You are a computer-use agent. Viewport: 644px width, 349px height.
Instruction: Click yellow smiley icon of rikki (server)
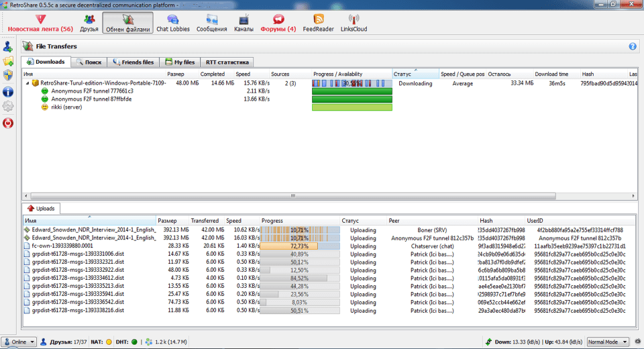[x=45, y=107]
